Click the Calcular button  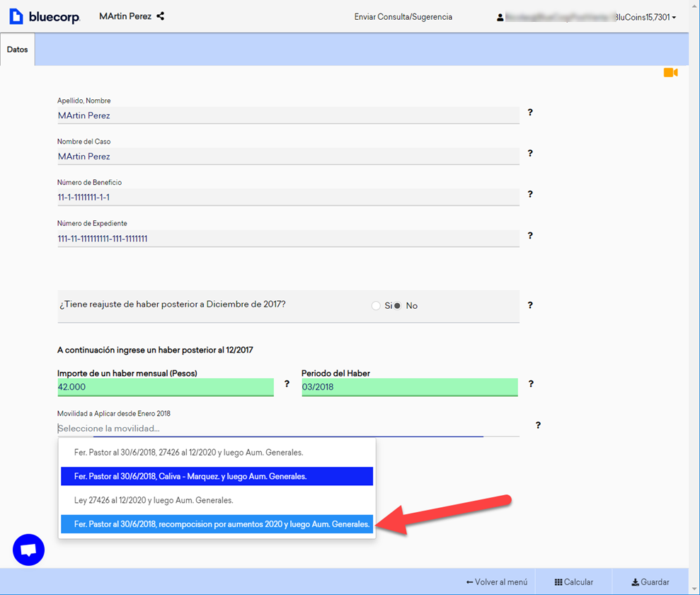pyautogui.click(x=574, y=582)
